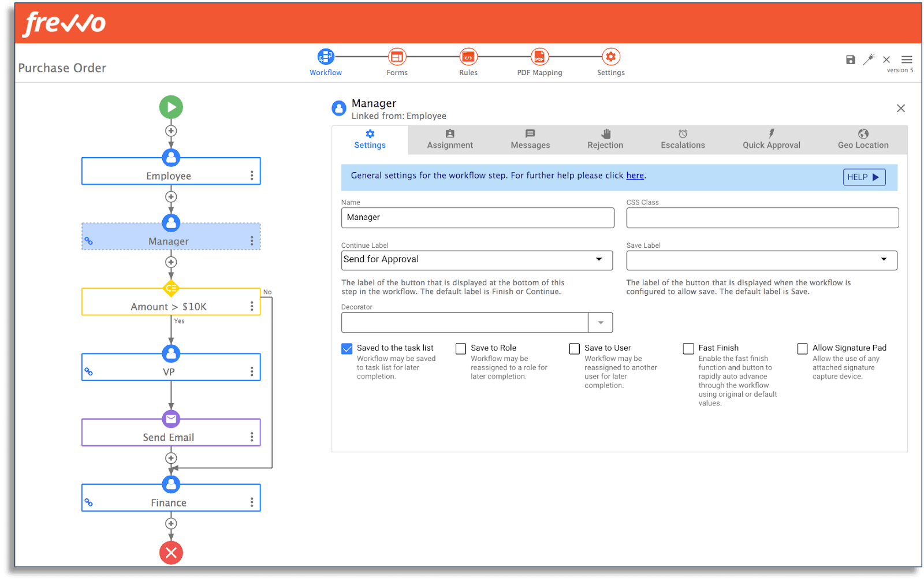Enable Allow Signature Pad
The height and width of the screenshot is (581, 924).
point(802,348)
